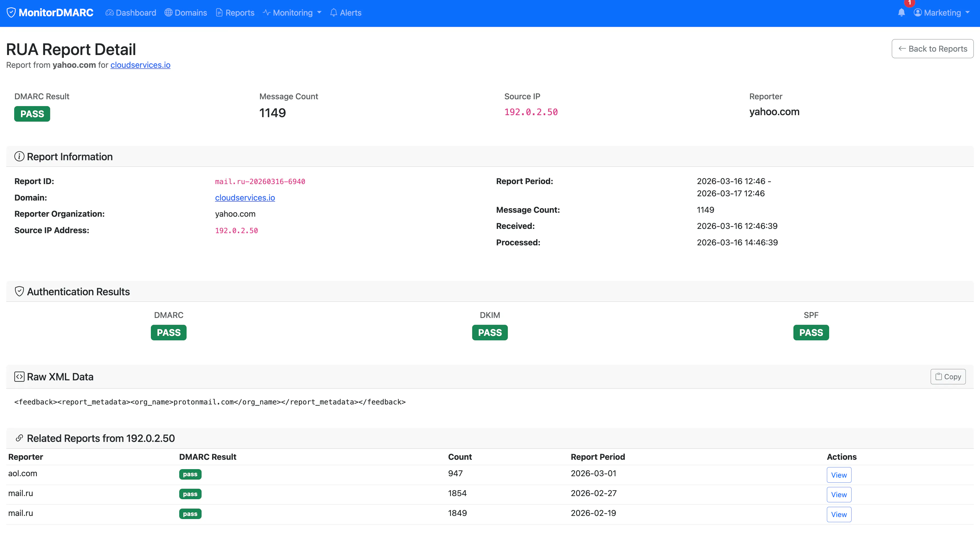The width and height of the screenshot is (980, 544).
Task: Click the large Message Count 1149 value
Action: (x=273, y=113)
